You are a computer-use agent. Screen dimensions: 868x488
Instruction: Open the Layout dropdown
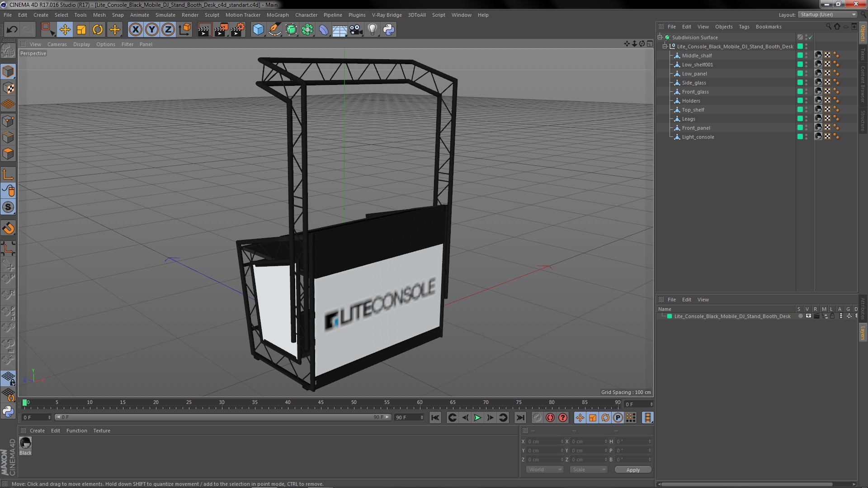(x=827, y=14)
